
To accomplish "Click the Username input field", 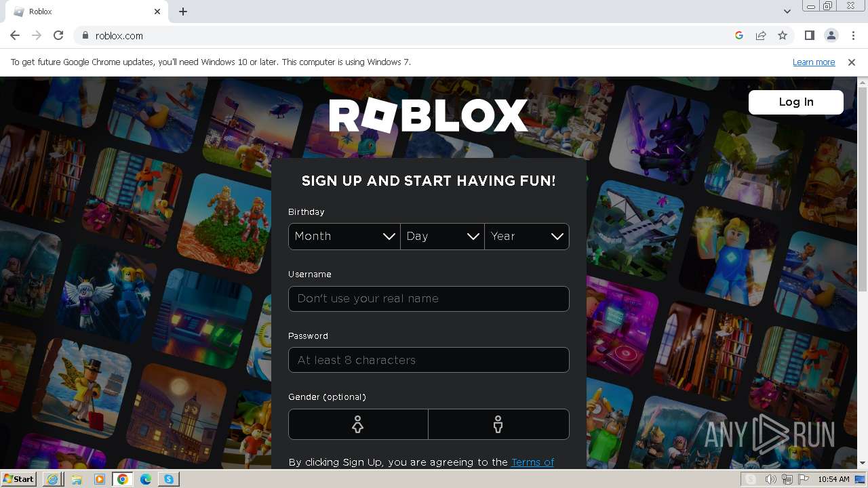I will pos(429,299).
